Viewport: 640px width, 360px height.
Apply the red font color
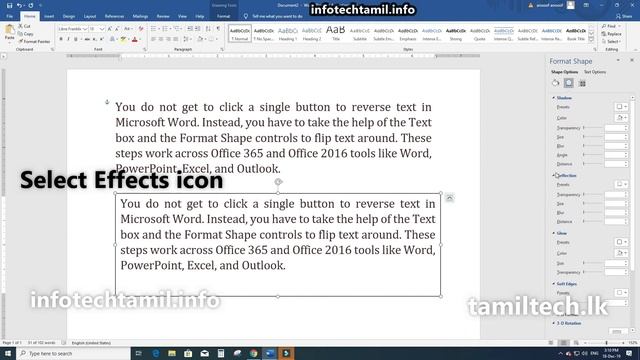[135, 39]
